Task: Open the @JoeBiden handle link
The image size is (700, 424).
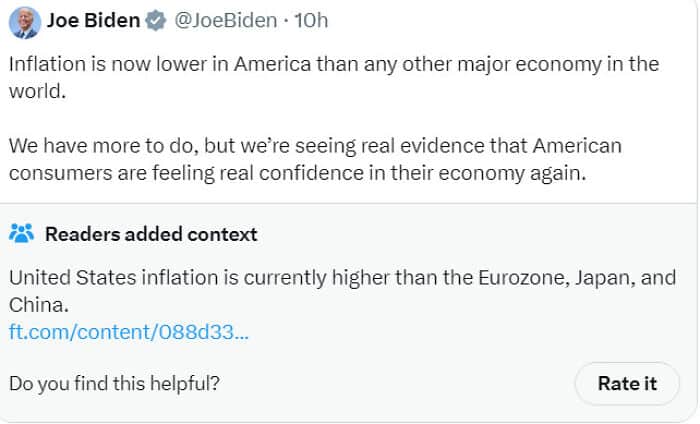Action: (225, 21)
